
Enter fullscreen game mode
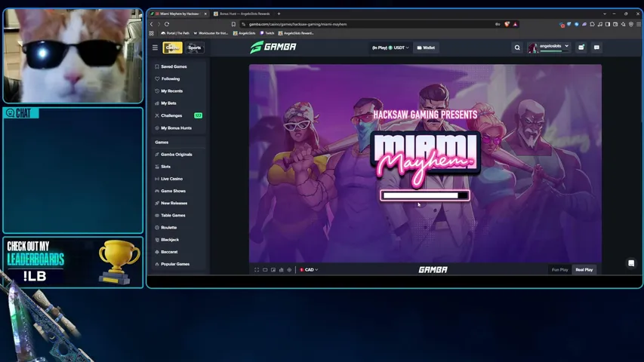(257, 270)
